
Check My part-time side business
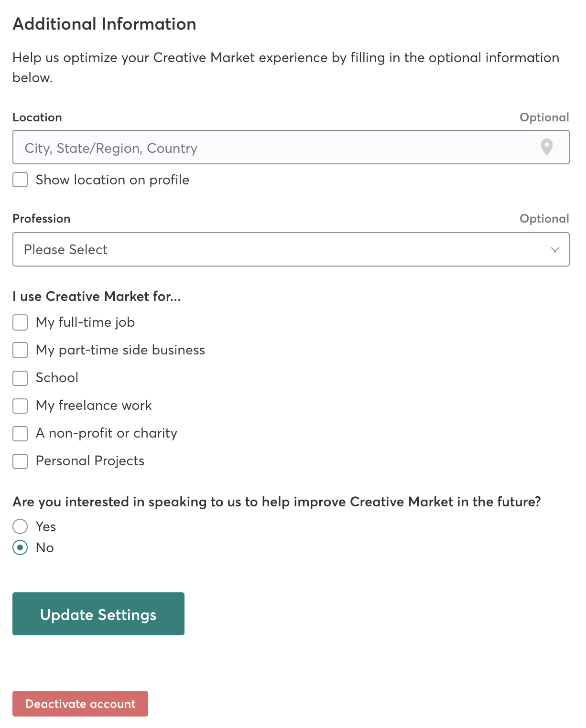point(20,350)
